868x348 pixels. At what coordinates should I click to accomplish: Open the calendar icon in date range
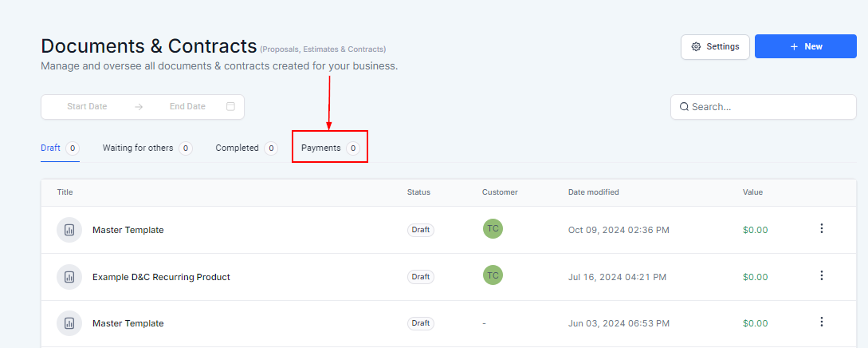tap(231, 106)
